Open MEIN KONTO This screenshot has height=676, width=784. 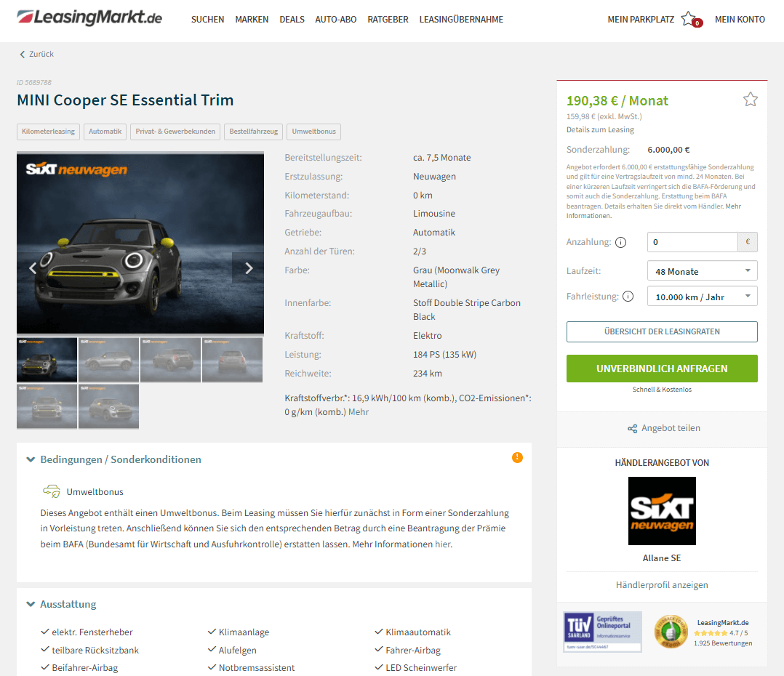(x=740, y=20)
